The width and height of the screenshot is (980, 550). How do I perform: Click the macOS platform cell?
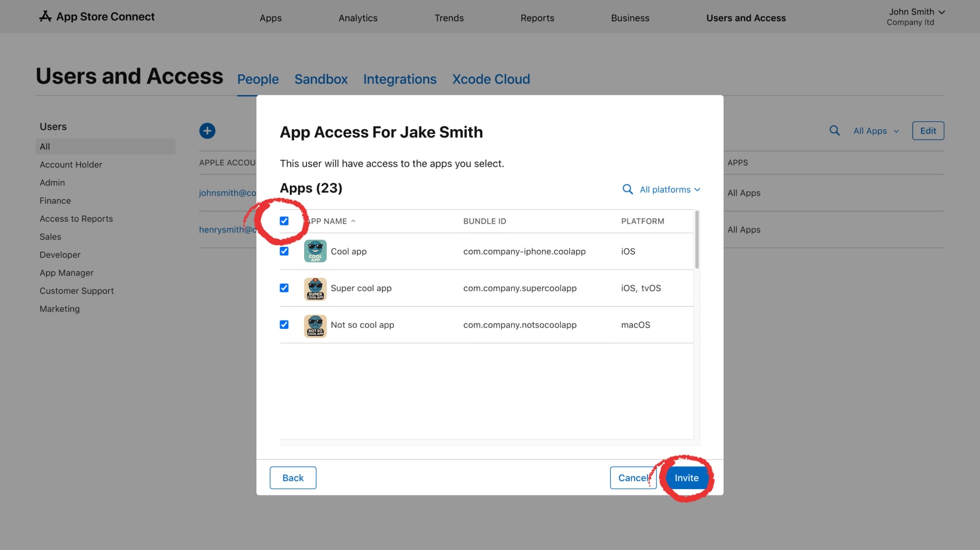(635, 325)
